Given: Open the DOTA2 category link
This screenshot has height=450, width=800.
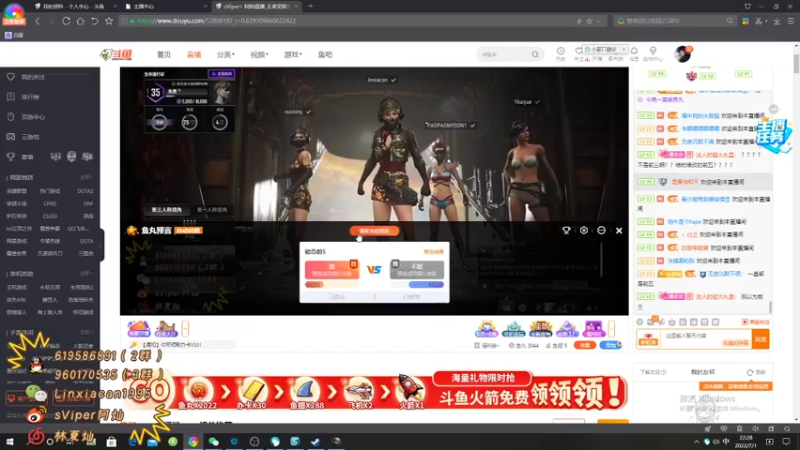Looking at the screenshot, I should [x=85, y=191].
